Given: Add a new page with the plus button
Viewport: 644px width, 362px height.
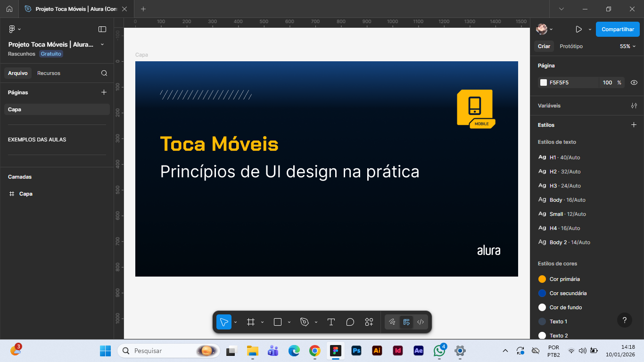Looking at the screenshot, I should (104, 92).
